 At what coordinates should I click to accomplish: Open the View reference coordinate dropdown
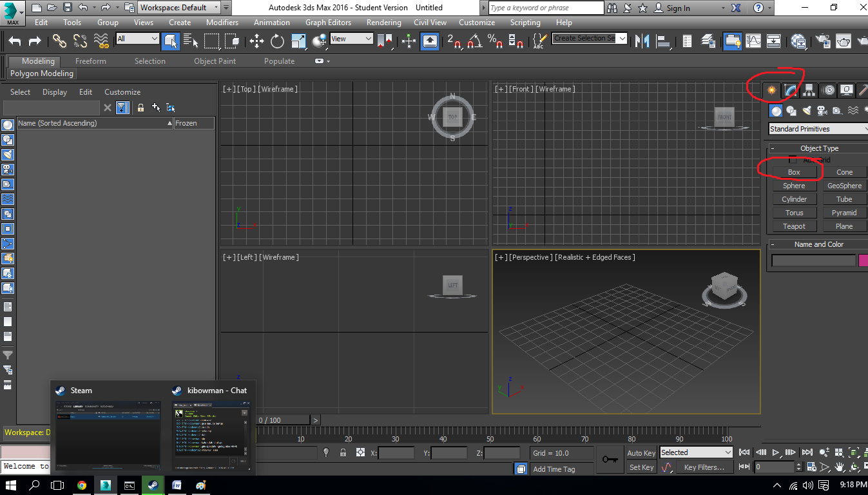coord(351,39)
